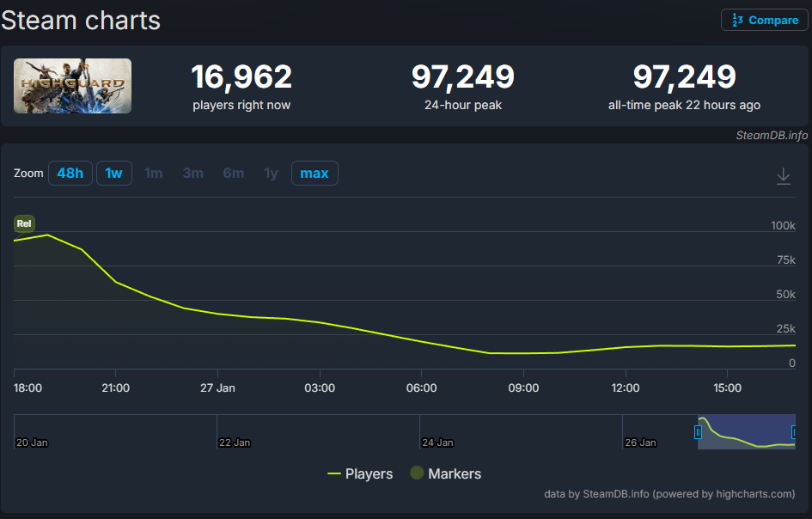The width and height of the screenshot is (812, 519).
Task: Click the chart download menu icon
Action: point(783,175)
